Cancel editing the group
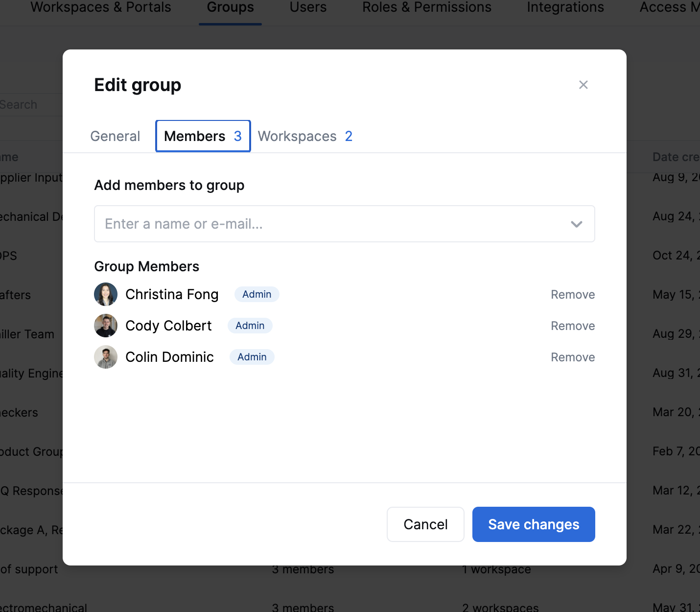 425,524
